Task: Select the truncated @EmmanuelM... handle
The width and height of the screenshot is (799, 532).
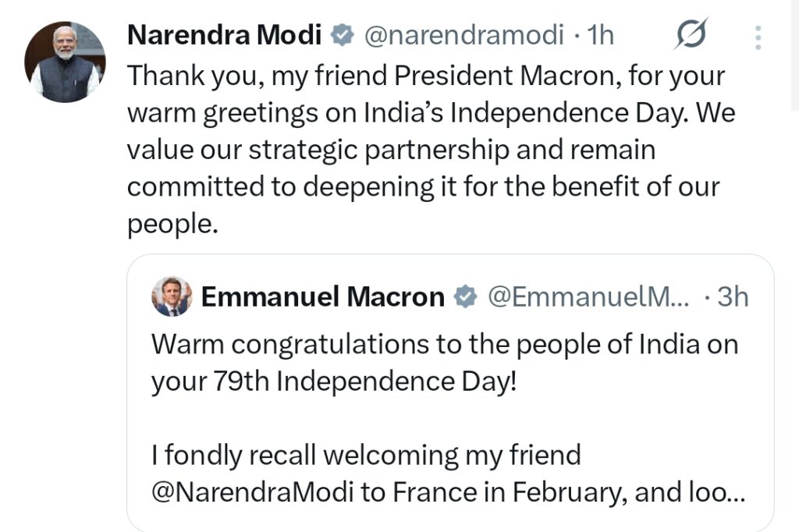Action: tap(588, 296)
